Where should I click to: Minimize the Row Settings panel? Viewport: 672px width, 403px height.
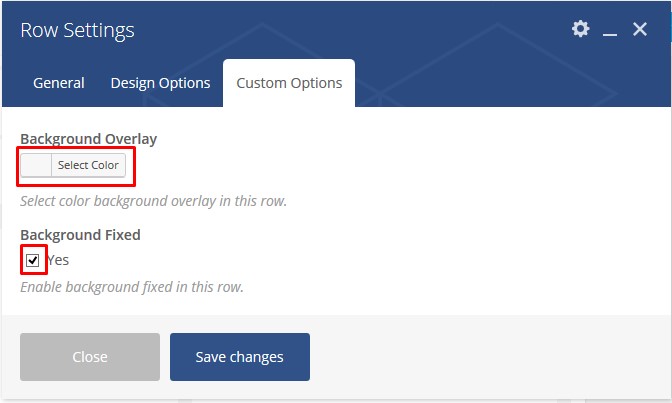[x=610, y=33]
